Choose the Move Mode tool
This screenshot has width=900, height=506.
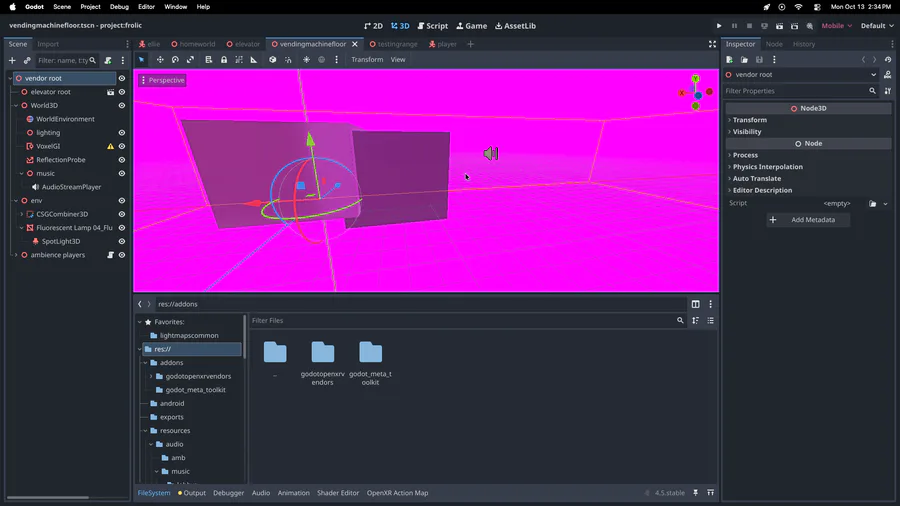pos(160,60)
